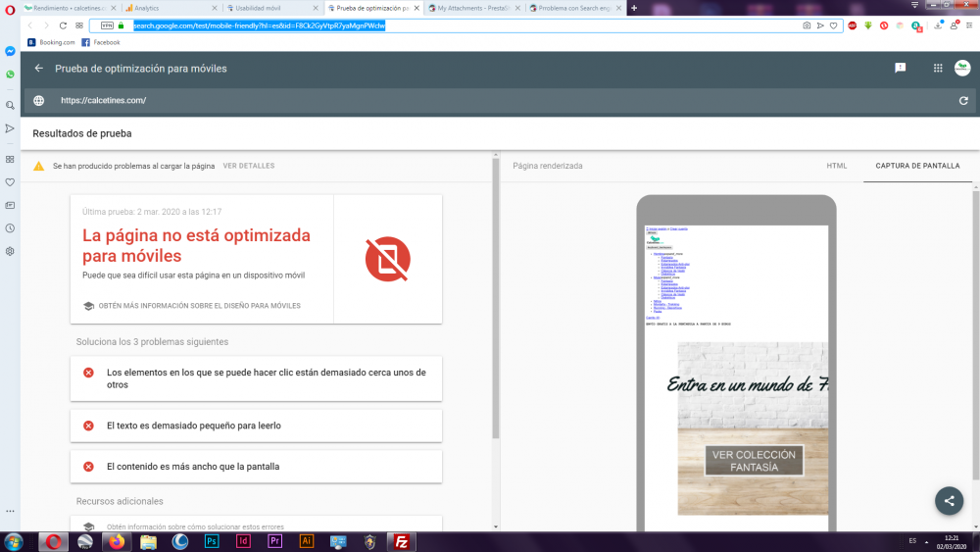The image size is (980, 552).
Task: Bookmark this page with the heart icon
Action: tap(834, 25)
